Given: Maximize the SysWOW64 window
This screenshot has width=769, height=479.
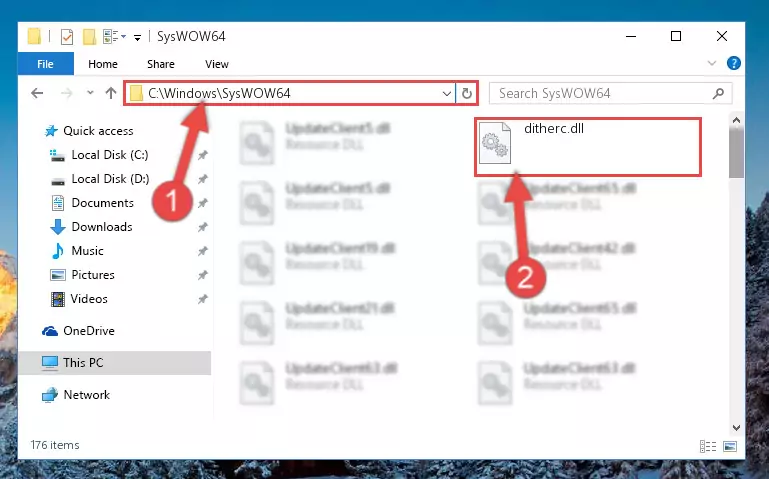Looking at the screenshot, I should click(x=676, y=36).
